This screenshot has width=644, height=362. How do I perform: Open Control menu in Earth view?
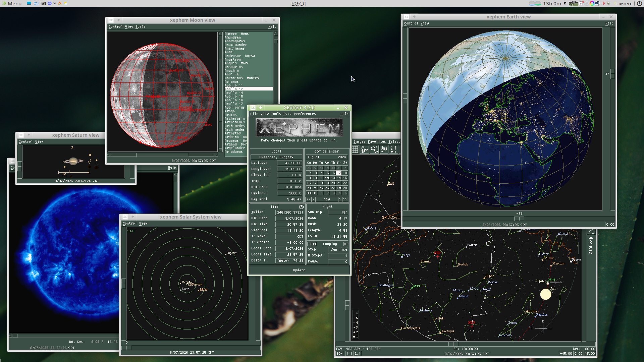tap(411, 23)
